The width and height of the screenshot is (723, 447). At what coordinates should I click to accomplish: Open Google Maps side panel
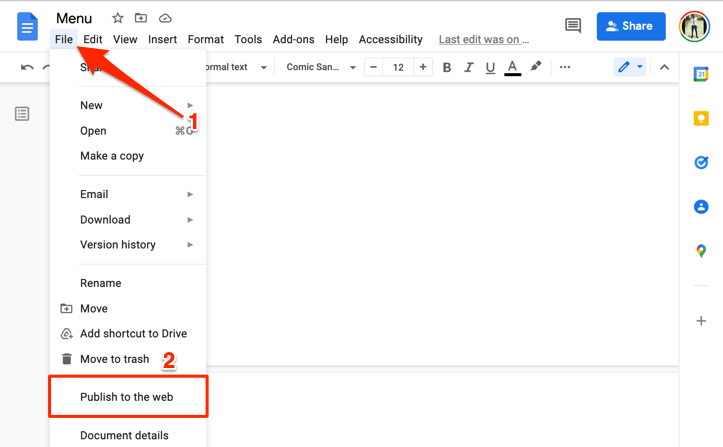point(701,250)
